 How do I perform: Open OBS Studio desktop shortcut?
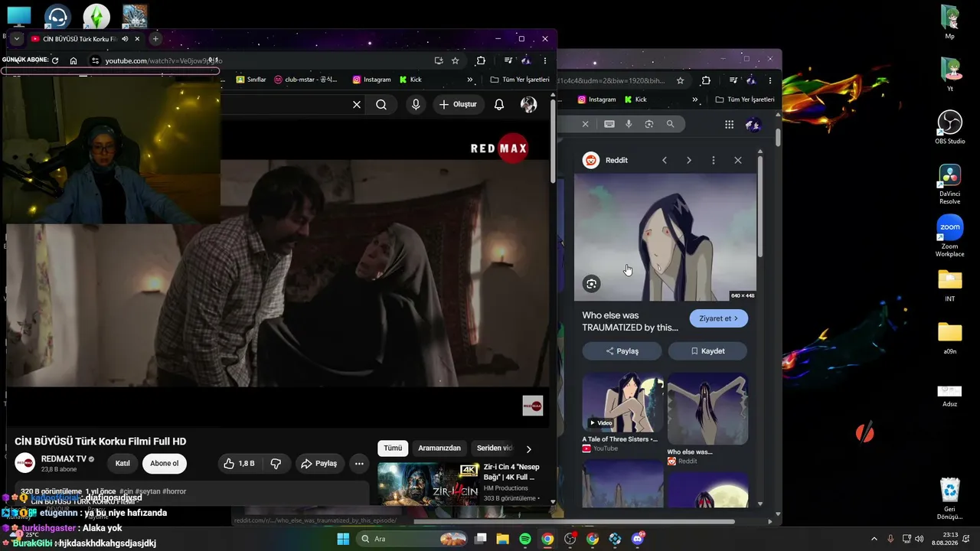tap(950, 126)
